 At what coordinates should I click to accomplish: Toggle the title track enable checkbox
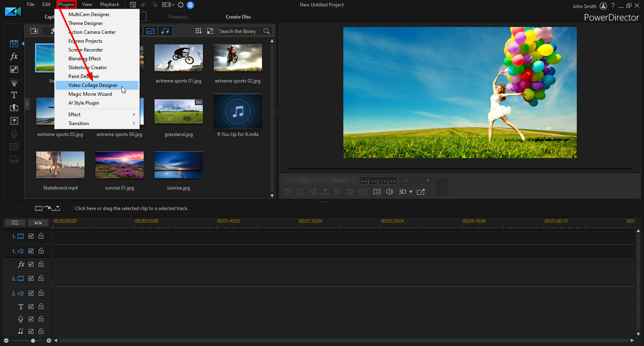coord(31,307)
